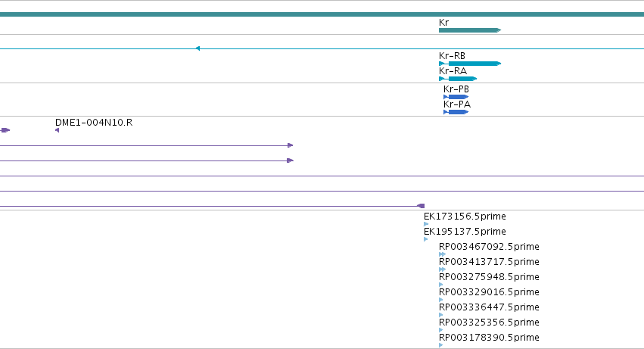Click the EK173156.5prime label

click(465, 217)
